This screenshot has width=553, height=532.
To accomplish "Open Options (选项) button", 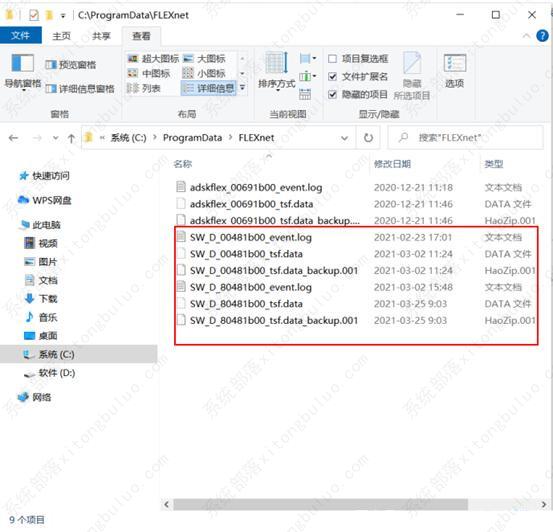I will [455, 71].
